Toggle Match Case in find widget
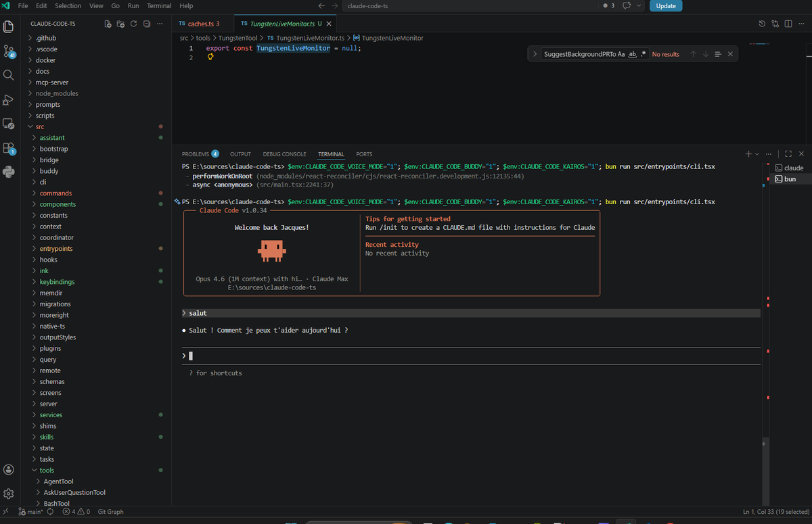The image size is (812, 524). (x=621, y=54)
